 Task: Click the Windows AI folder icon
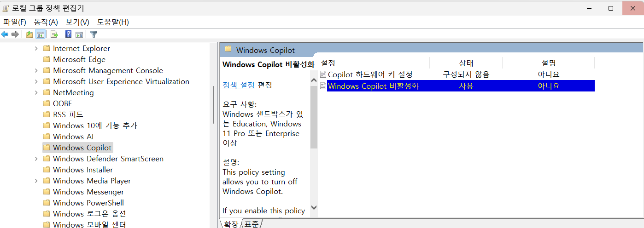pos(46,137)
